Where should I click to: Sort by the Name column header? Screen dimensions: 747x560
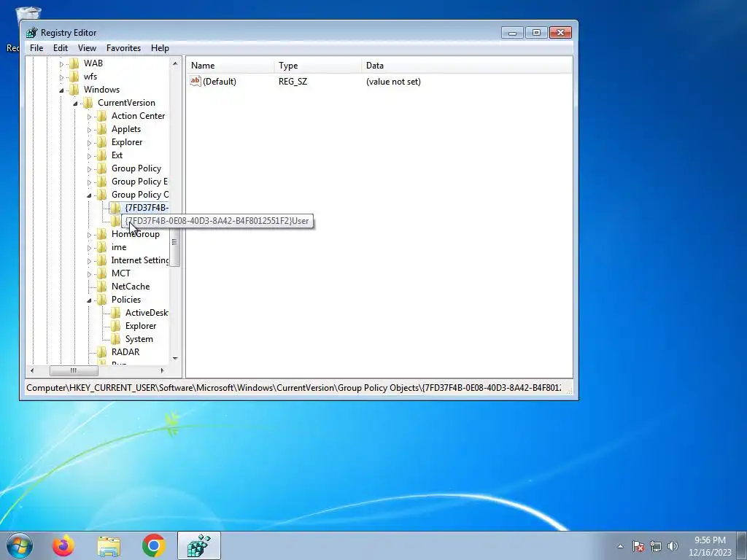point(231,65)
